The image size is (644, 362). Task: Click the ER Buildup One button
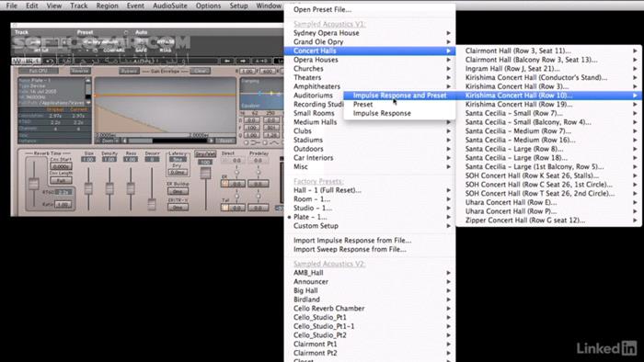point(178,191)
